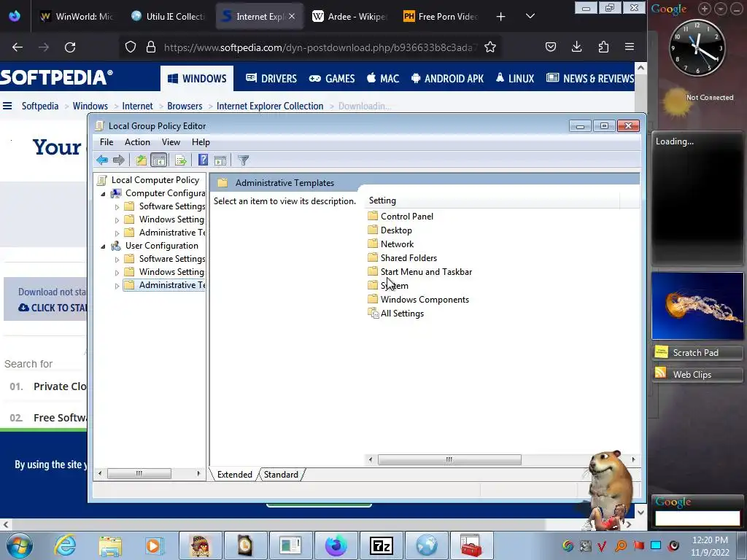Switch to the Extended tab

pyautogui.click(x=234, y=474)
